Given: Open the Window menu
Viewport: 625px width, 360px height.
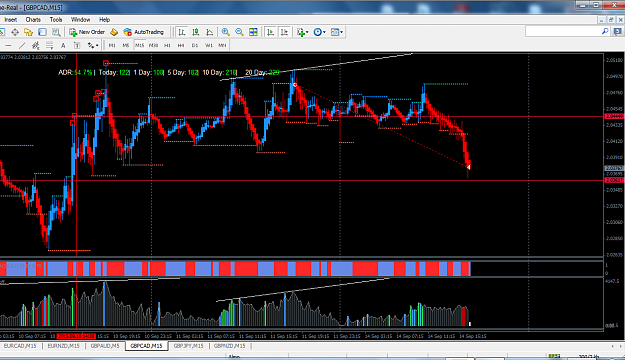Looking at the screenshot, I should [80, 20].
